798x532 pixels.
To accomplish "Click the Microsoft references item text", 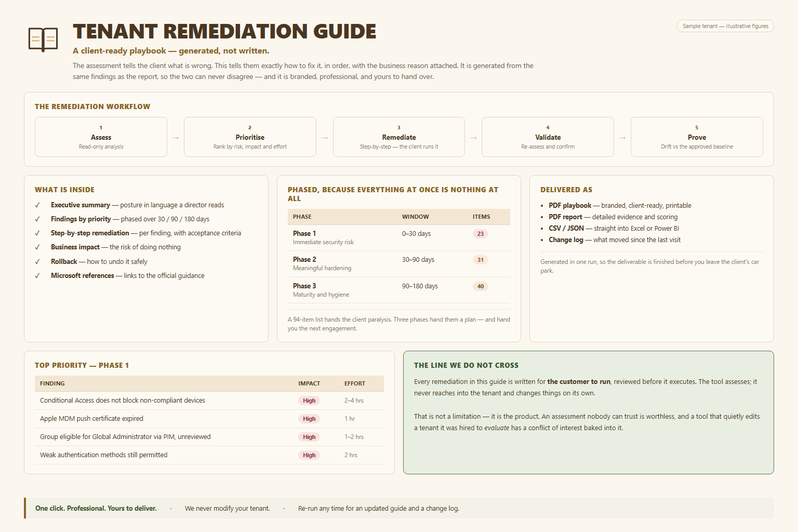I will tap(128, 276).
